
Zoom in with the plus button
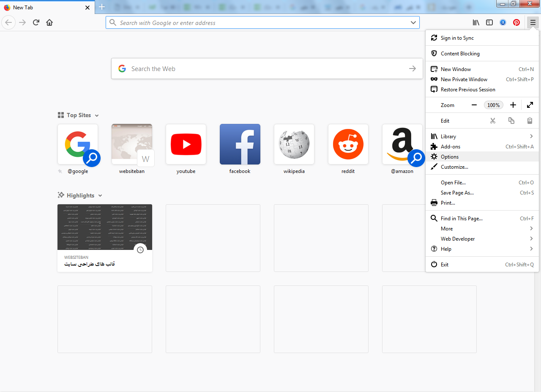pyautogui.click(x=513, y=105)
